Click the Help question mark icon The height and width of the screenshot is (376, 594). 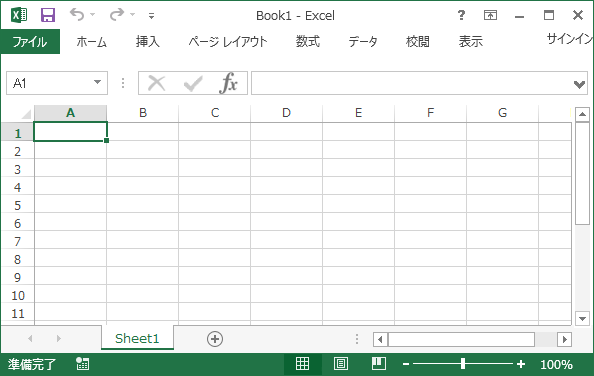tap(461, 15)
